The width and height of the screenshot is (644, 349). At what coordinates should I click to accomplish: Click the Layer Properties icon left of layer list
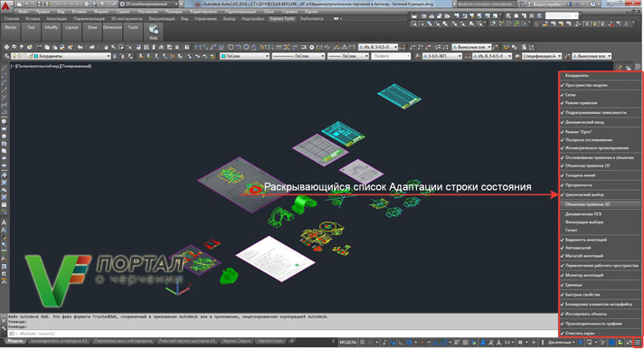[6, 56]
